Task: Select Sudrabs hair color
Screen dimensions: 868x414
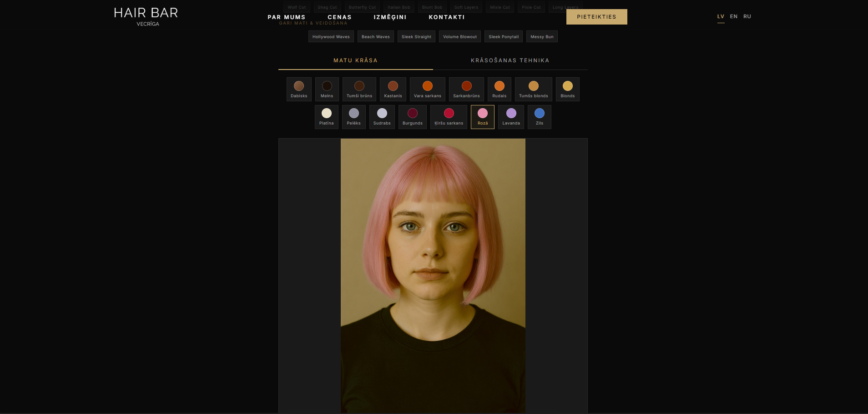Action: pos(382,117)
